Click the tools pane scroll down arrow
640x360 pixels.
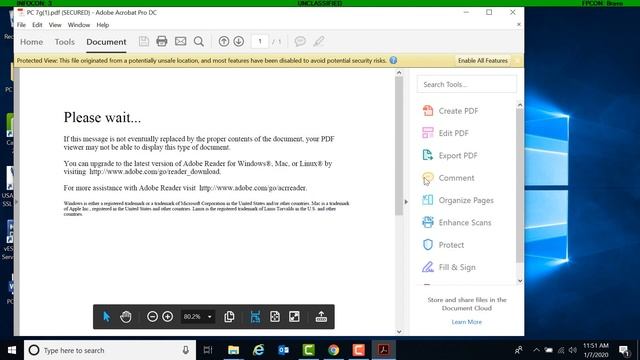click(x=520, y=281)
